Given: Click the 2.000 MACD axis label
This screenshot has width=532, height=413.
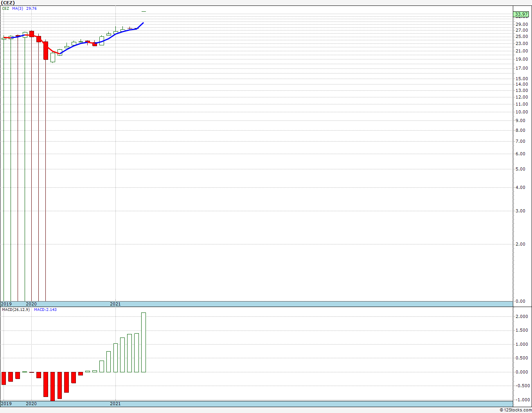Looking at the screenshot, I should (x=522, y=316).
